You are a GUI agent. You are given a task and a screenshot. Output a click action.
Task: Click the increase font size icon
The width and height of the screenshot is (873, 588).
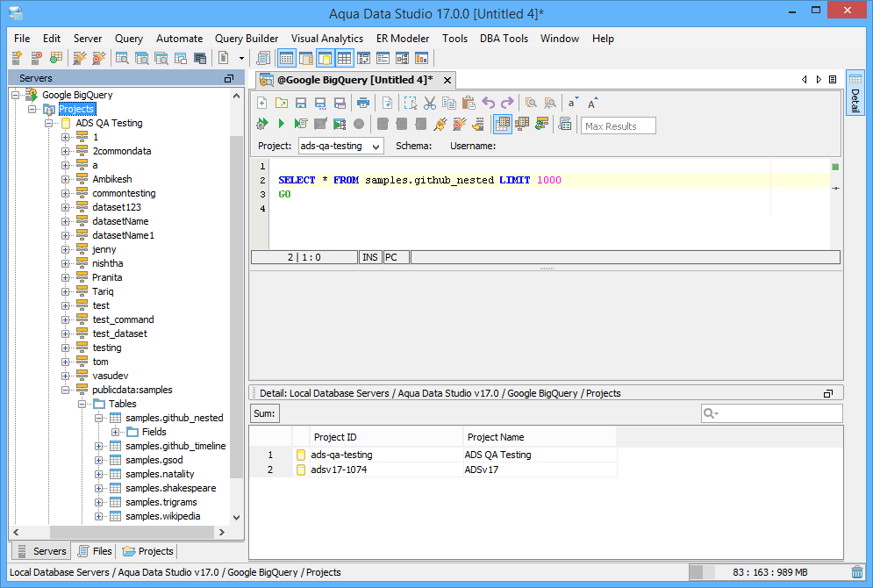point(593,103)
